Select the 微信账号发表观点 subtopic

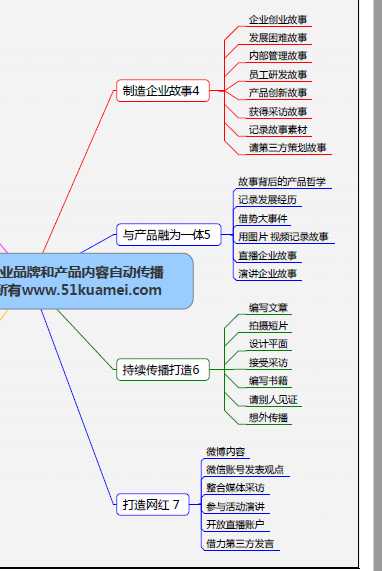(245, 470)
